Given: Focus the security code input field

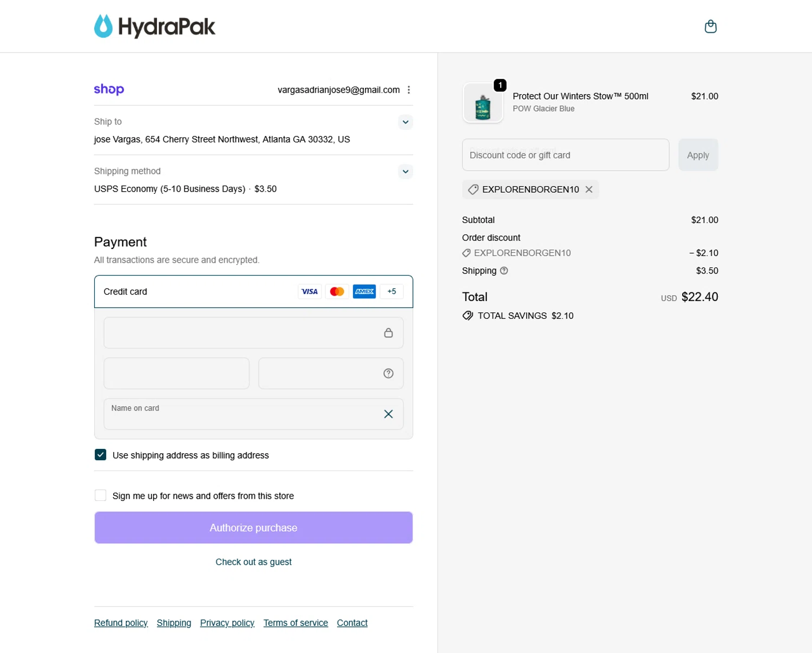Looking at the screenshot, I should pyautogui.click(x=331, y=374).
